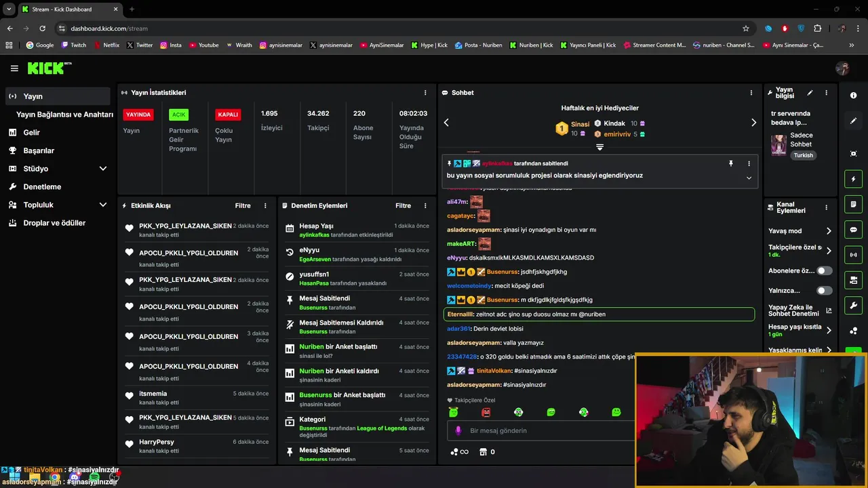Go to previous leaderboard with left arrow

tap(446, 123)
